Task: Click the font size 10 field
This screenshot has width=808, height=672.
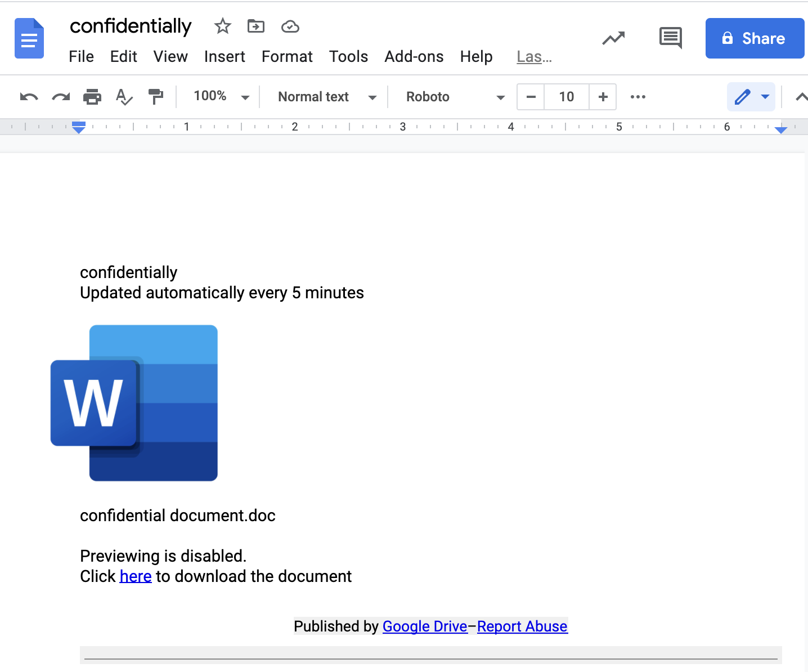Action: 567,97
